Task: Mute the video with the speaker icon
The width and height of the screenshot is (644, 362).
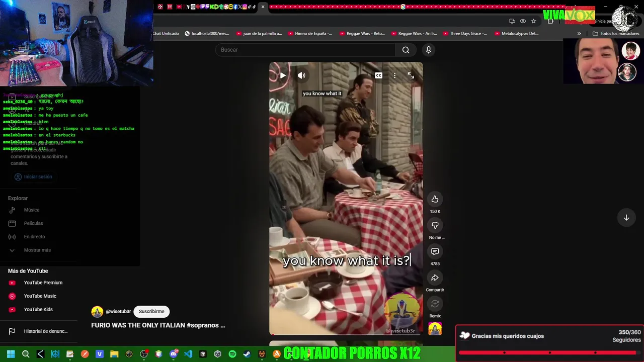Action: point(301,75)
